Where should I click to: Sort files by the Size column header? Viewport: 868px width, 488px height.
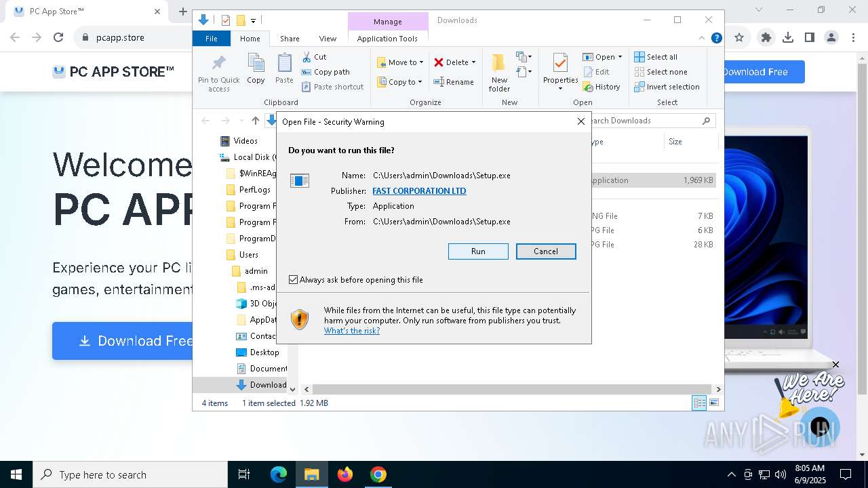[x=691, y=142]
